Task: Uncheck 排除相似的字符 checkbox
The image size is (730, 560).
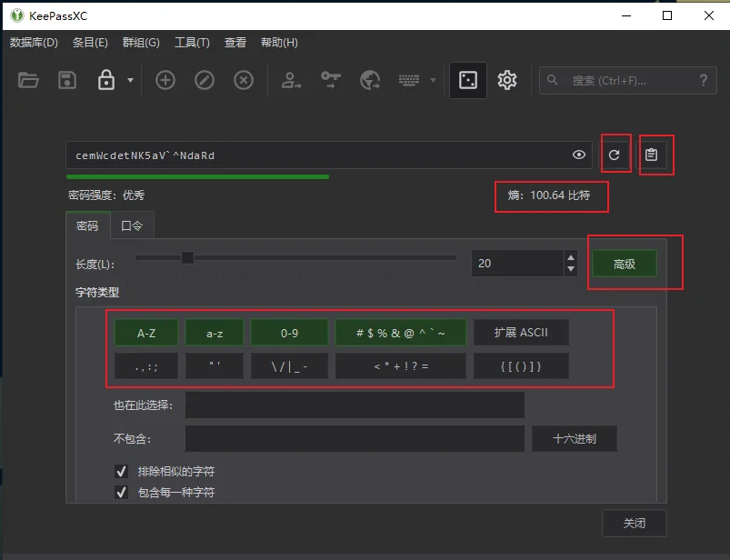Action: 122,471
